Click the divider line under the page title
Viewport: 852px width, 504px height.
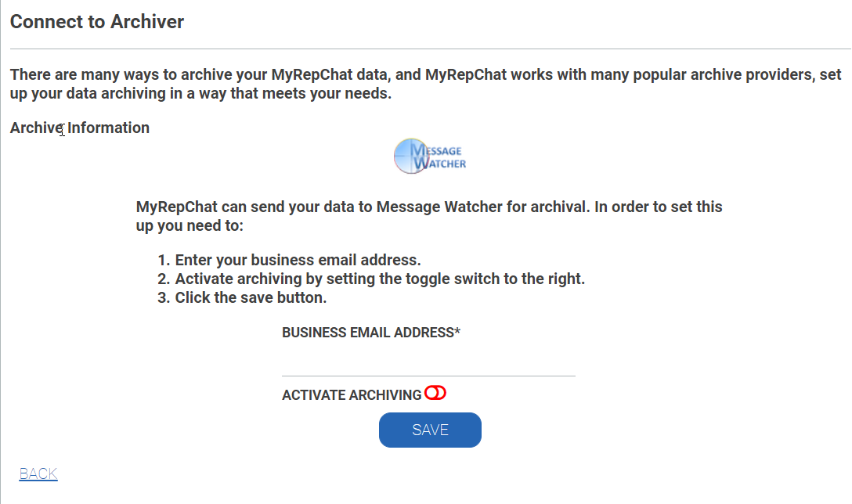point(431,49)
